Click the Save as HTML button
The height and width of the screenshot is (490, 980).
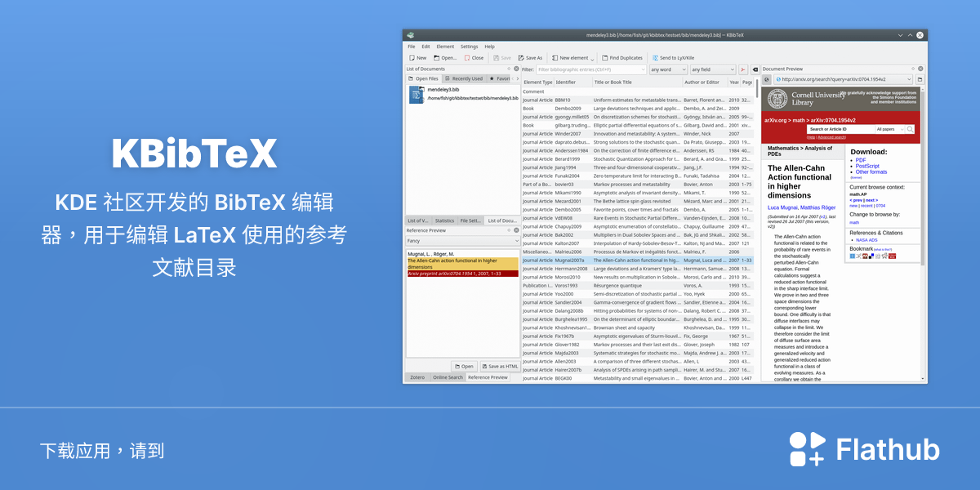coord(500,366)
